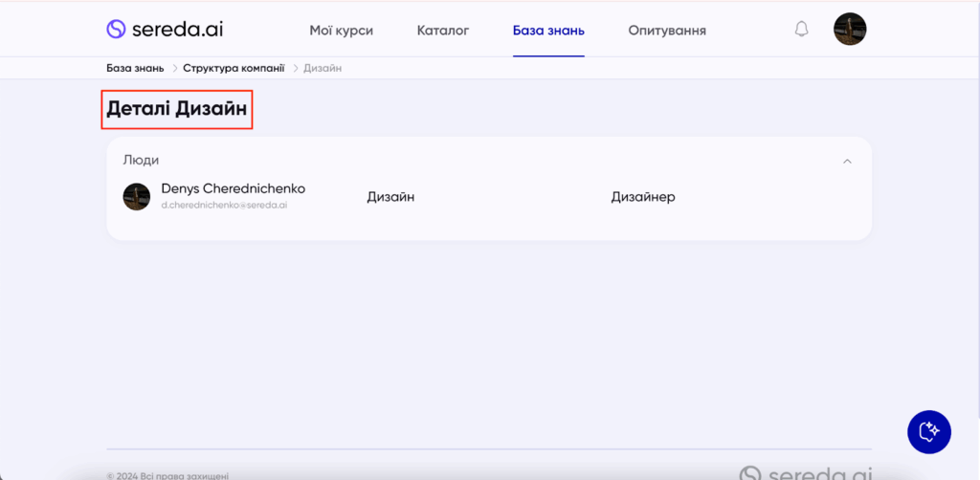Select the Дизайн department cell in the row
The width and height of the screenshot is (980, 480).
(x=390, y=197)
